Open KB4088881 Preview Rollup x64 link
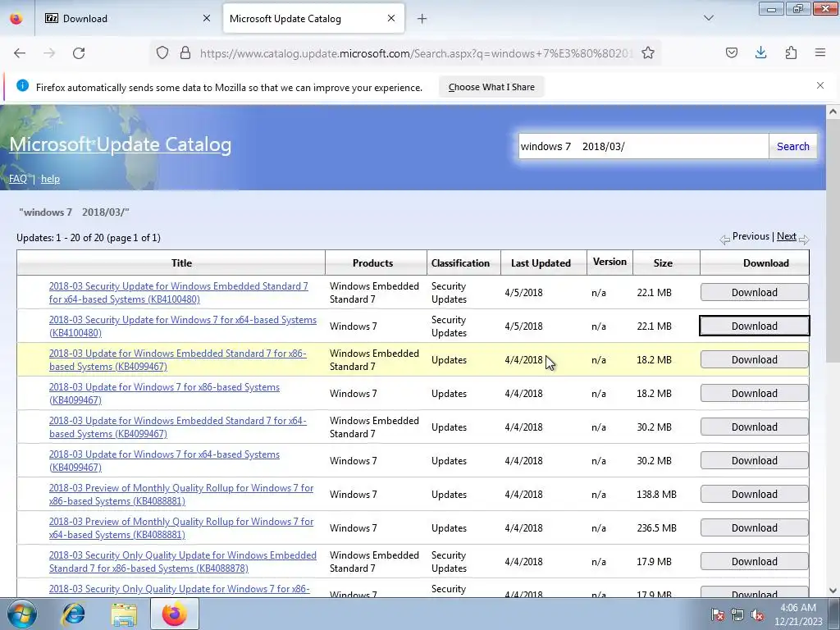Screen dimensions: 840x630 coord(181,528)
